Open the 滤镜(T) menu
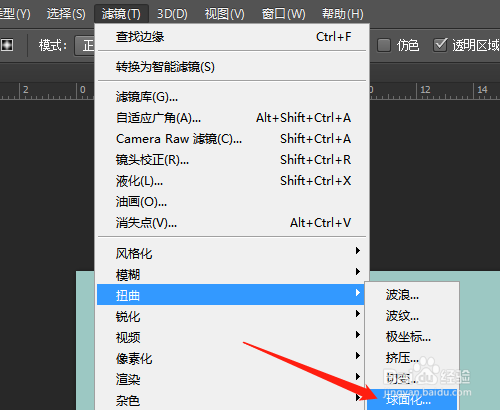This screenshot has width=500, height=410. coord(121,14)
